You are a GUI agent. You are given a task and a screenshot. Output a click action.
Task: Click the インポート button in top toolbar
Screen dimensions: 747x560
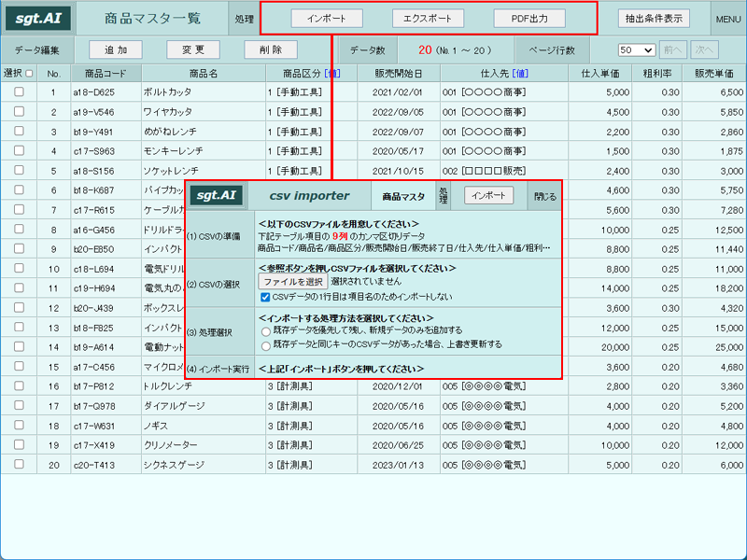(x=327, y=19)
